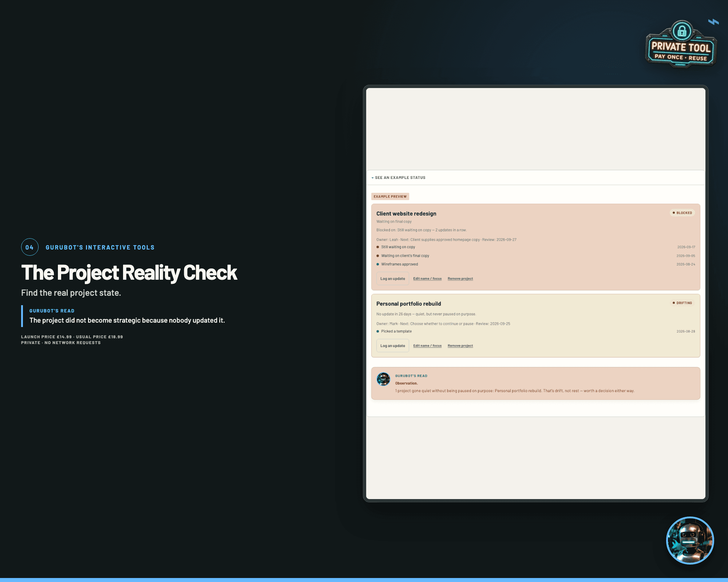Click the 'Gurubot's Interactive Tools' label
Image resolution: width=728 pixels, height=582 pixels.
100,247
